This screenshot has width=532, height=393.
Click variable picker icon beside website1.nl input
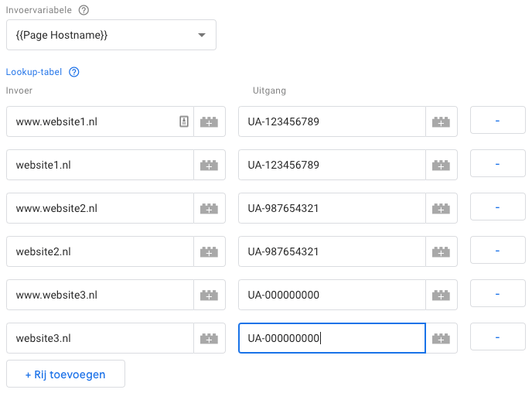(210, 165)
